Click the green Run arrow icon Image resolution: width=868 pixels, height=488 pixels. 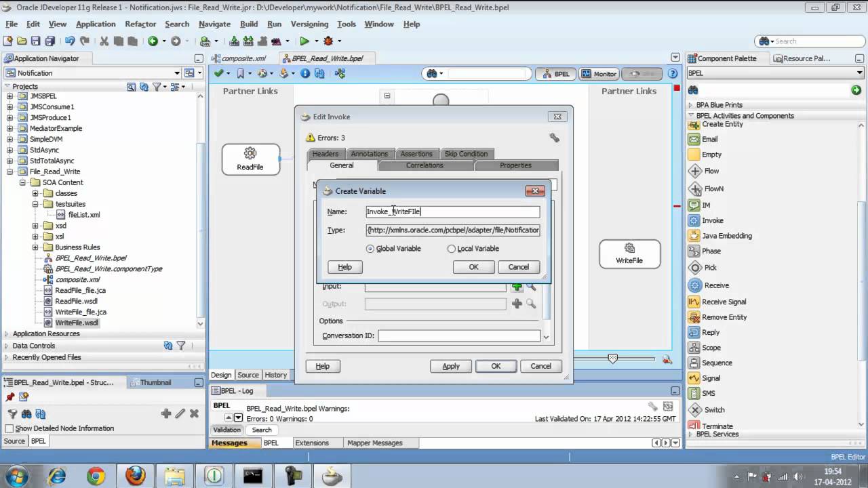point(304,41)
